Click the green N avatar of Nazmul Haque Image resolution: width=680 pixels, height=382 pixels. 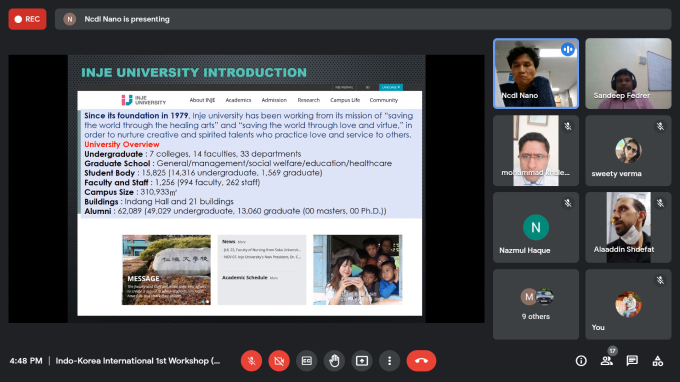point(536,227)
